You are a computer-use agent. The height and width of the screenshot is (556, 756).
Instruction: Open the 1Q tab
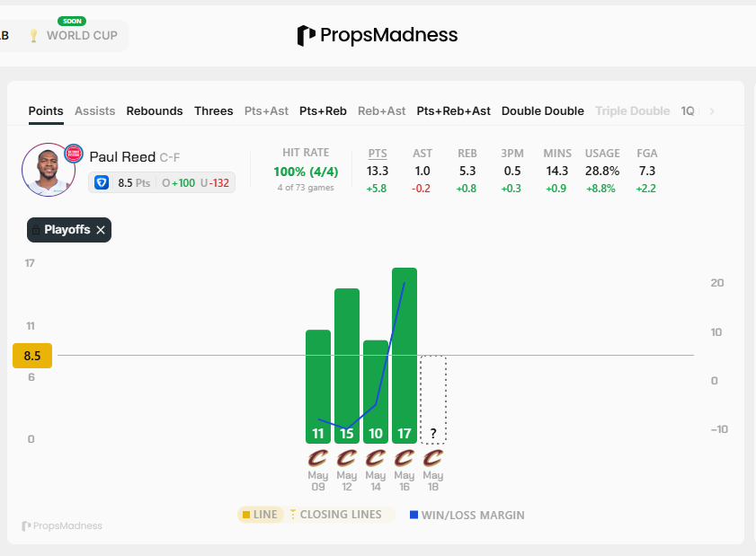coord(688,110)
